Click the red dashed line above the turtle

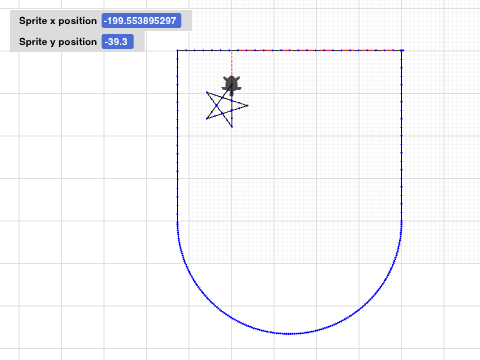pyautogui.click(x=232, y=63)
